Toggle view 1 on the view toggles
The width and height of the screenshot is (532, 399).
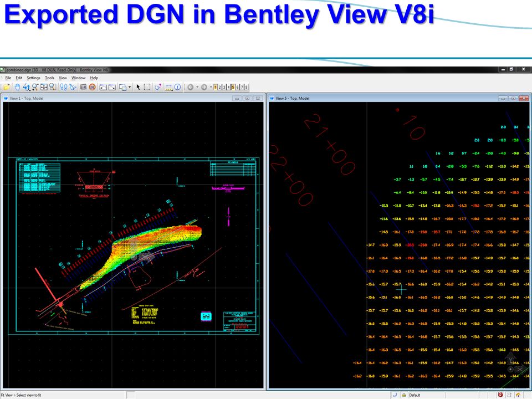(216, 87)
